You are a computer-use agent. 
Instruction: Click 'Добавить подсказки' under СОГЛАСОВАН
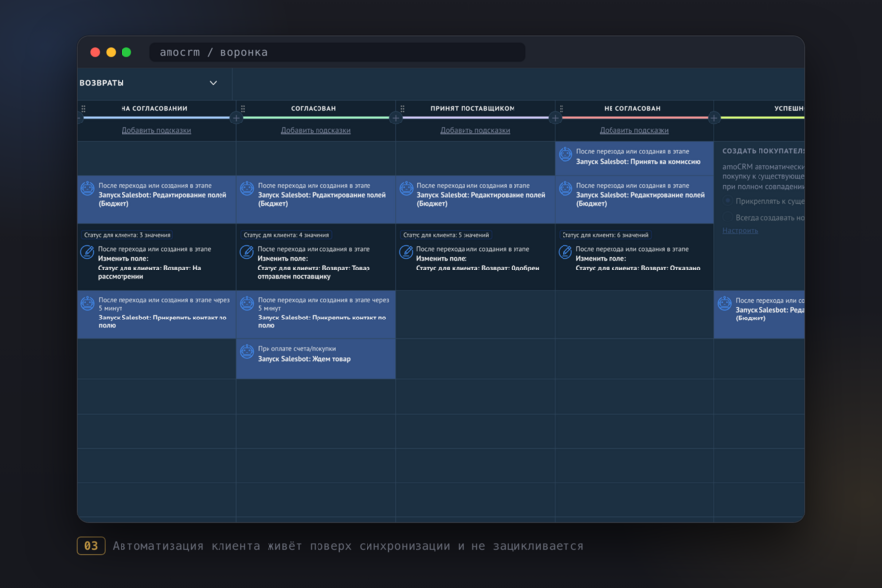pos(316,130)
